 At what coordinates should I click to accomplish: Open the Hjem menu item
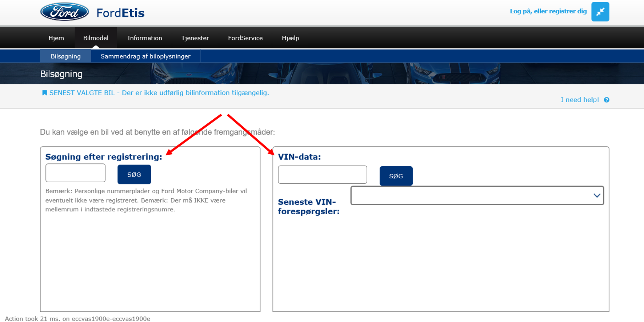coord(56,38)
